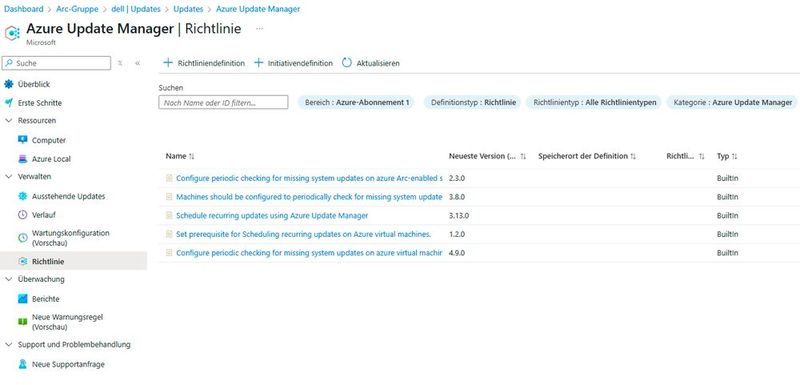Select Neue Warnungsregel (Vorschau) menu item
Screen dimensions: 800x385
coord(67,322)
